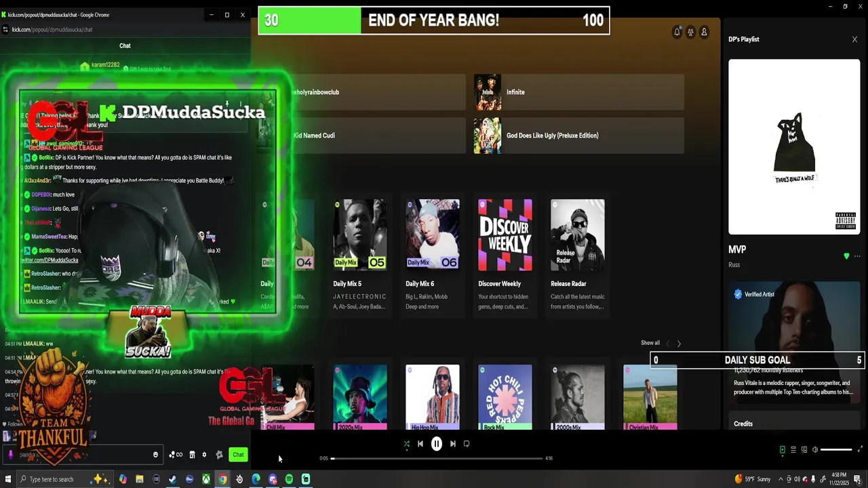868x488 pixels.
Task: Open Kick chat shop icon
Action: (x=192, y=455)
